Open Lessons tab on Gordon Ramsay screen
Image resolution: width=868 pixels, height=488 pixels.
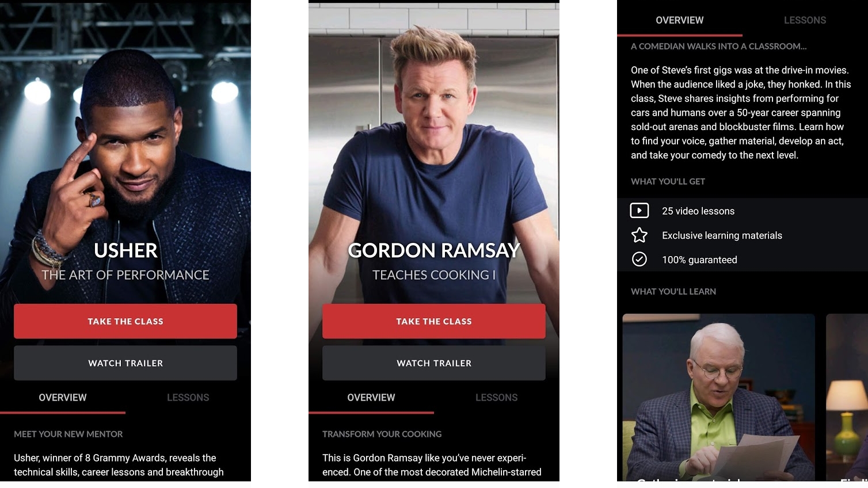pos(497,398)
